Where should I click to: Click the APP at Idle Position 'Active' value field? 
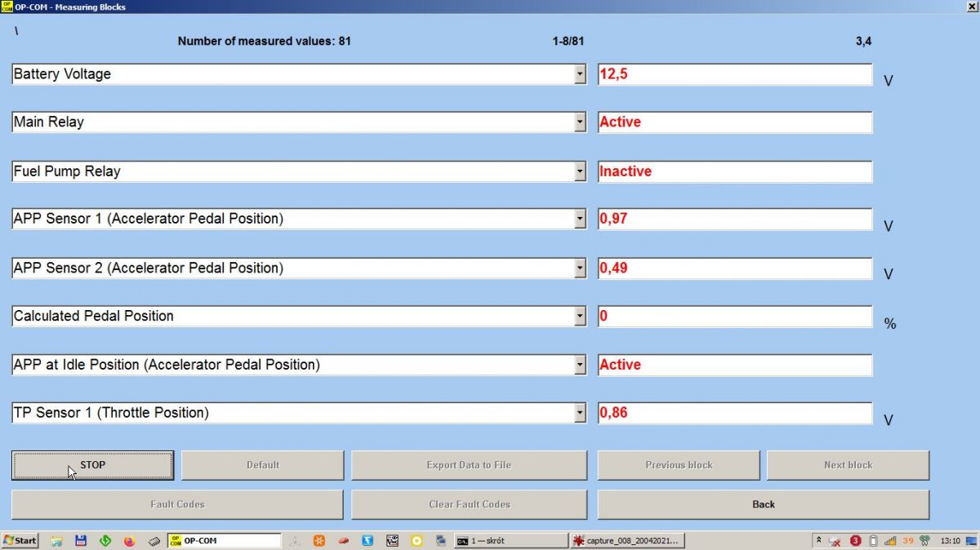pyautogui.click(x=735, y=365)
